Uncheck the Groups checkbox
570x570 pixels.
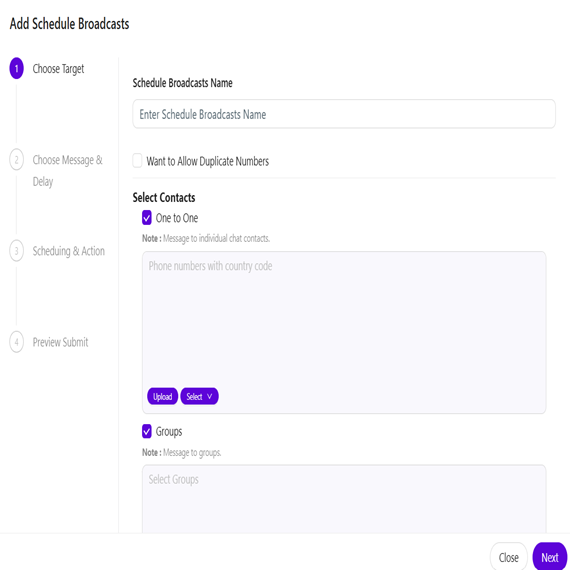(x=146, y=431)
